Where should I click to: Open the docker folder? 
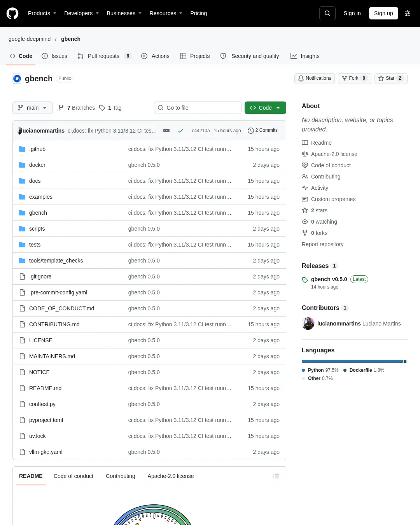point(37,165)
